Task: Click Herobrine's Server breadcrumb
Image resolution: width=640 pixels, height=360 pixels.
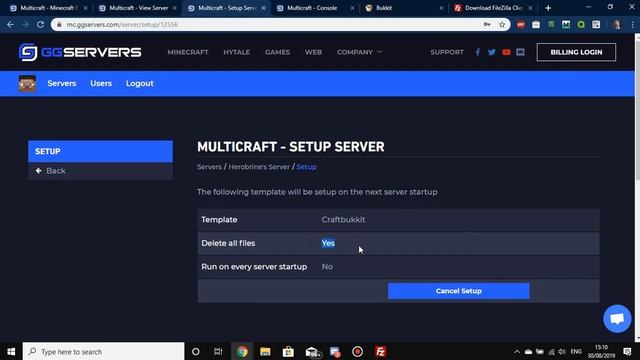Action: [259, 167]
